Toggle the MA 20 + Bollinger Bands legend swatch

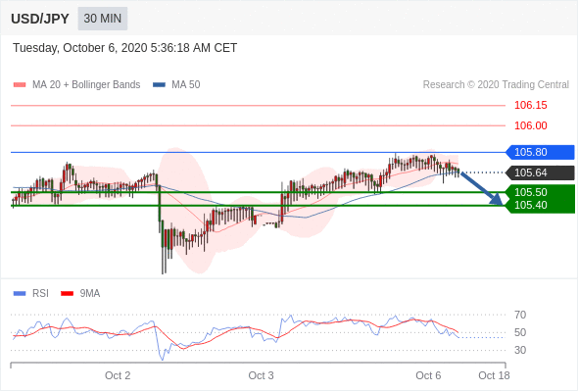point(20,85)
